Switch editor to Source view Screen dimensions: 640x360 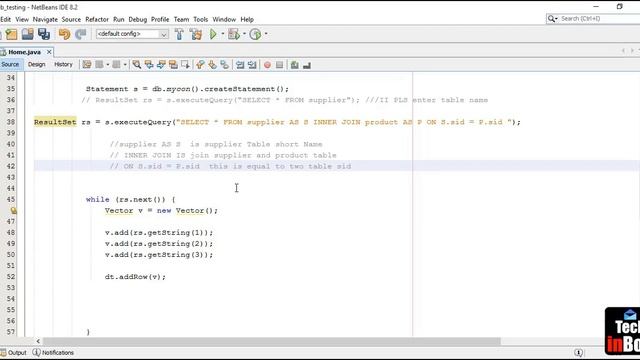(10, 64)
